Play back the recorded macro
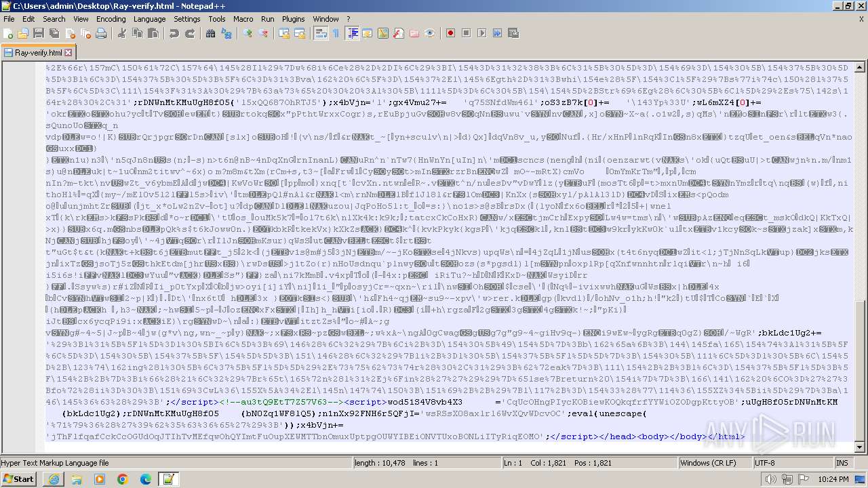 (481, 33)
